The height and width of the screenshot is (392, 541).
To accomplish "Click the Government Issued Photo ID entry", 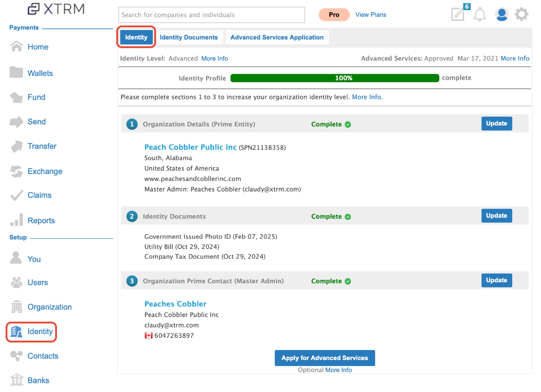I will [211, 236].
